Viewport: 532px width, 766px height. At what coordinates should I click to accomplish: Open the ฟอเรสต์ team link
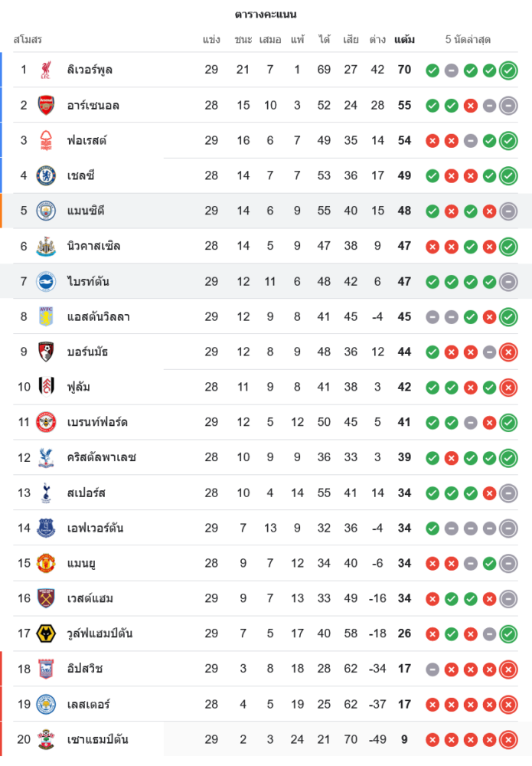[86, 141]
